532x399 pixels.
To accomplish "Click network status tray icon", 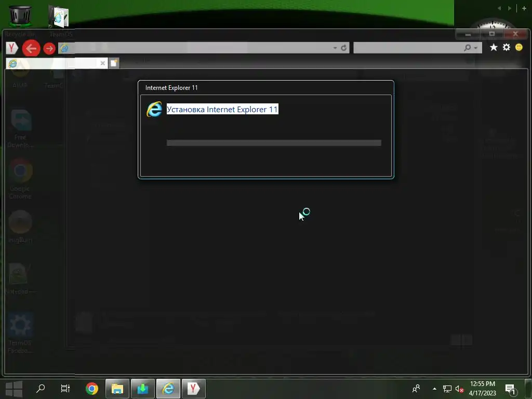I will (x=447, y=389).
